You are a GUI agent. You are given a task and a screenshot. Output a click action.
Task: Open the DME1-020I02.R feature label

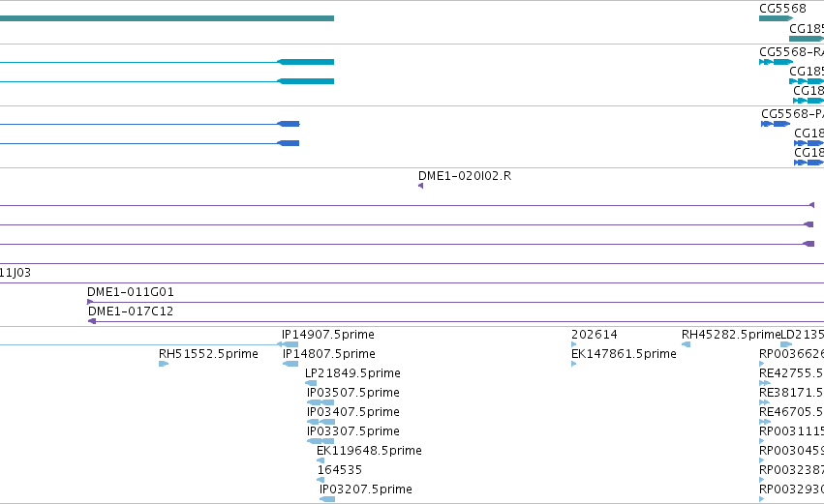coord(465,176)
